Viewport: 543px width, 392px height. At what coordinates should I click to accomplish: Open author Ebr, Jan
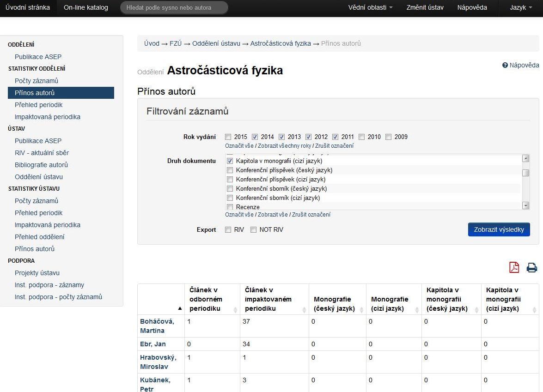pos(153,344)
